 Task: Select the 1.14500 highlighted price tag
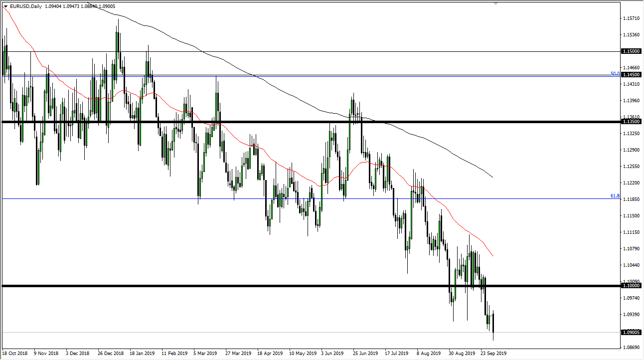pos(631,75)
